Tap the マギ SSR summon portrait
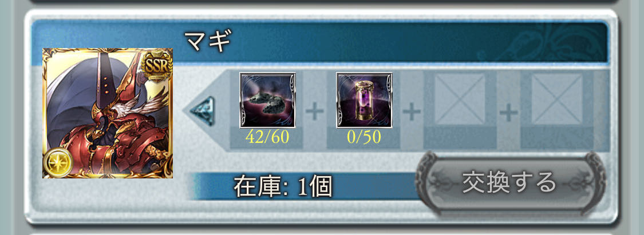This screenshot has height=235, width=644. click(108, 113)
